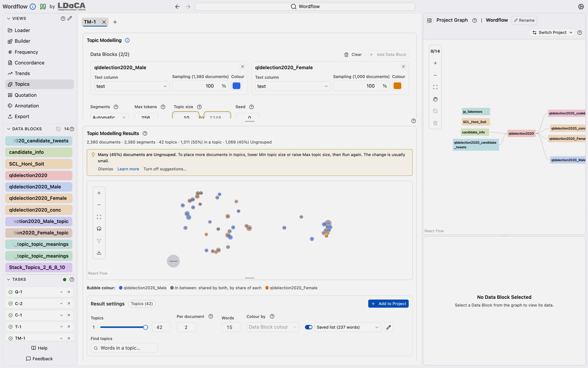Toggle data block visibility icon in Data Blocks
588x368 pixels.
58,129
